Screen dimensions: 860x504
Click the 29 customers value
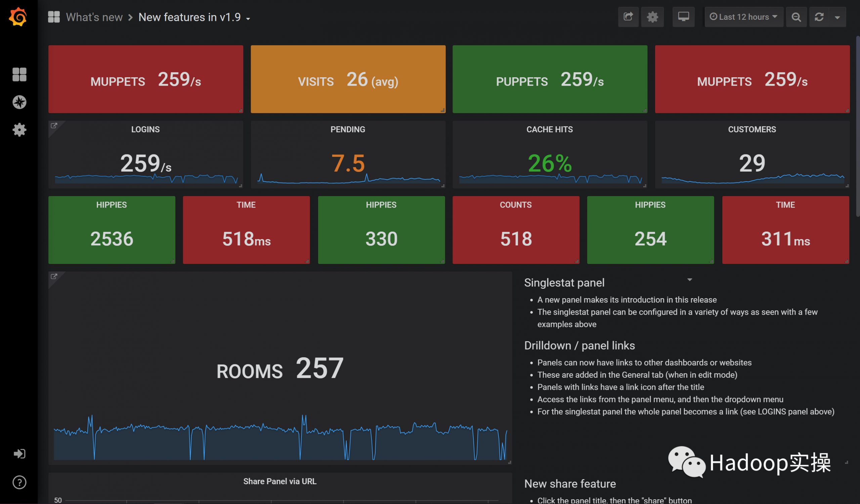click(752, 163)
